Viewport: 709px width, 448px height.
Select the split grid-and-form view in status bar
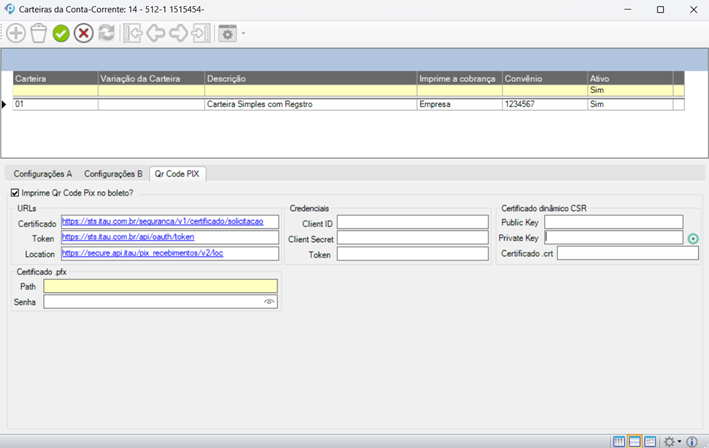coord(634,441)
